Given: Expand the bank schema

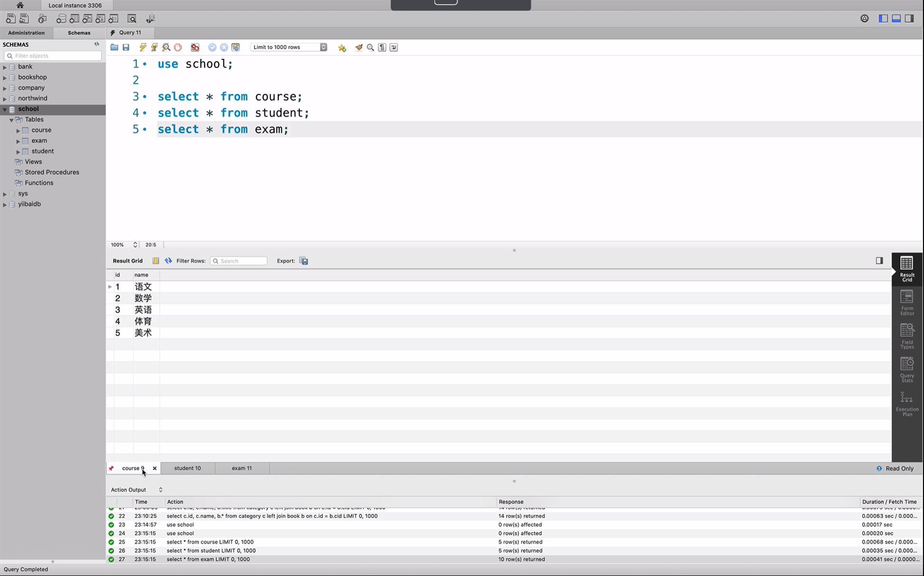Looking at the screenshot, I should pyautogui.click(x=5, y=67).
